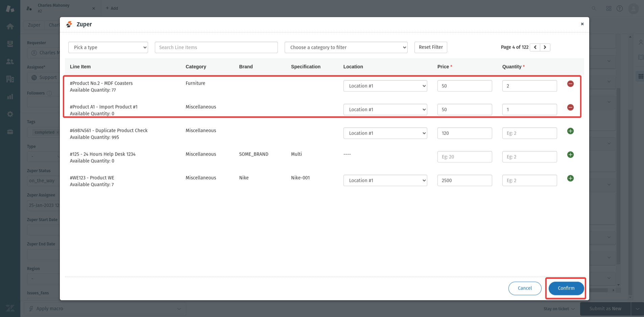Close the Zuper dialog with X
The height and width of the screenshot is (317, 644).
click(582, 24)
